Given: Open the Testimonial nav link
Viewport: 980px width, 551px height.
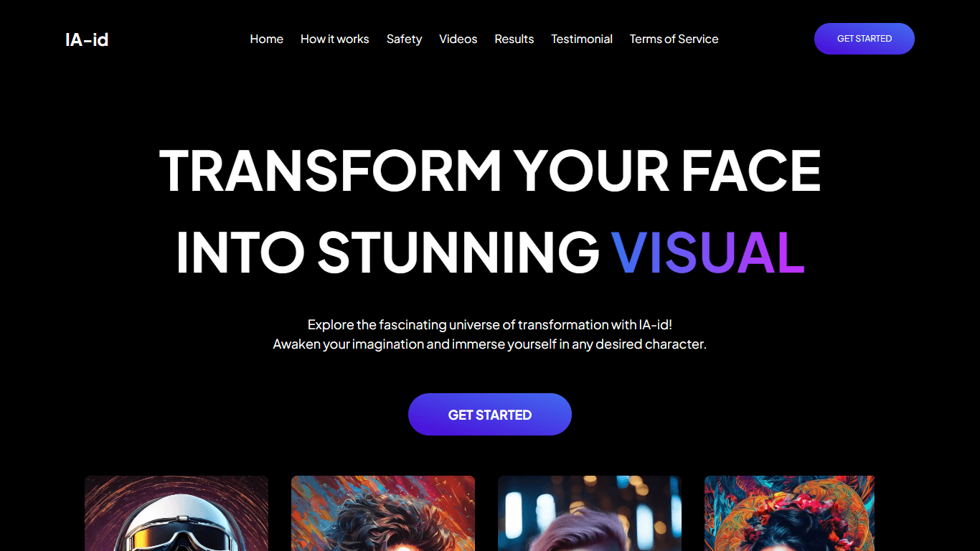Looking at the screenshot, I should point(582,39).
